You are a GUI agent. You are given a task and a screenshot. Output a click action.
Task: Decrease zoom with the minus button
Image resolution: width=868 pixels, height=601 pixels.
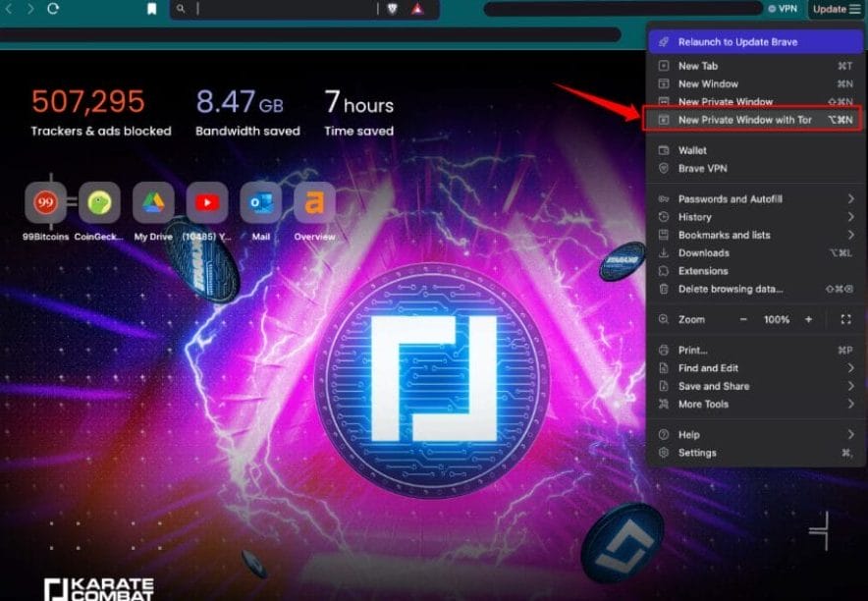pyautogui.click(x=743, y=319)
